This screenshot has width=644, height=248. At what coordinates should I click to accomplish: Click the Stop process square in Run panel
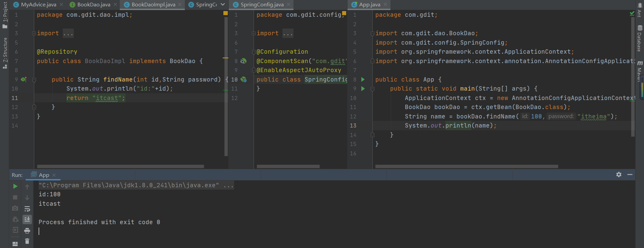(15, 197)
